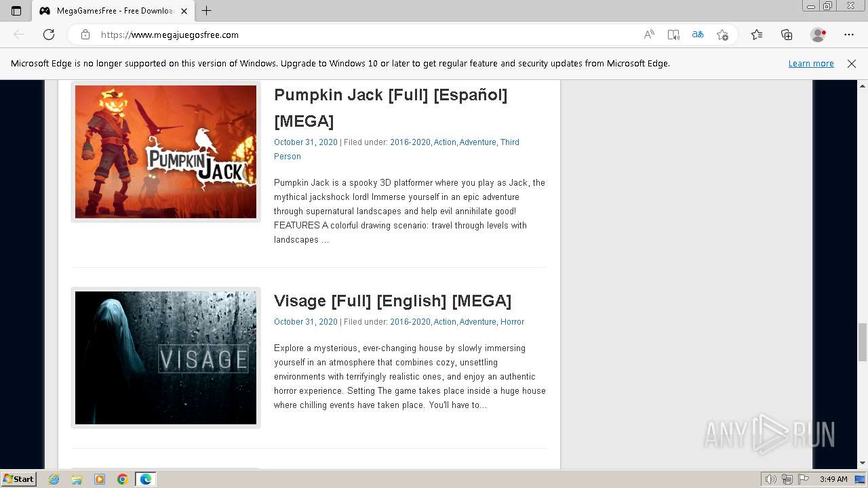Select the Microsoft Edge taskbar button
Screen dimensions: 868x488
[x=146, y=479]
